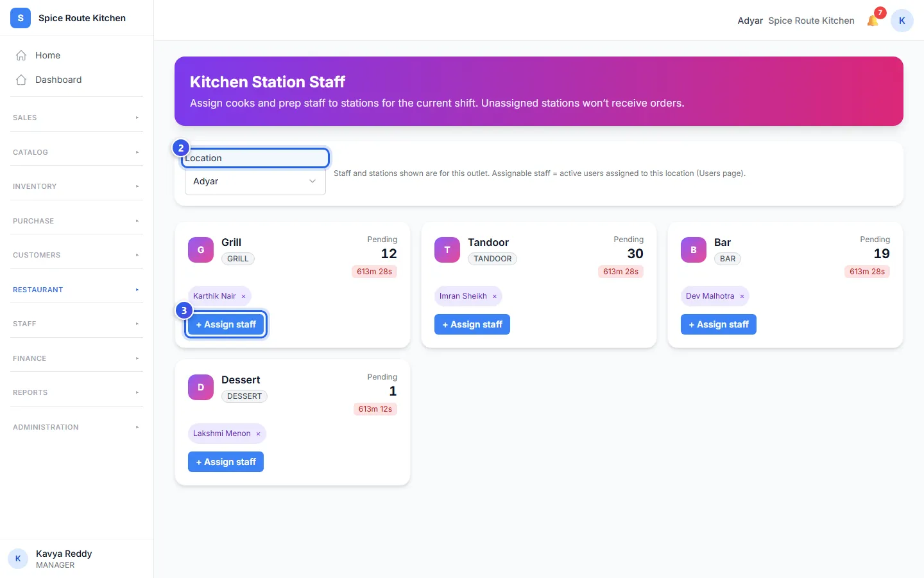Click the Grill station G badge icon
The height and width of the screenshot is (578, 924).
[201, 250]
